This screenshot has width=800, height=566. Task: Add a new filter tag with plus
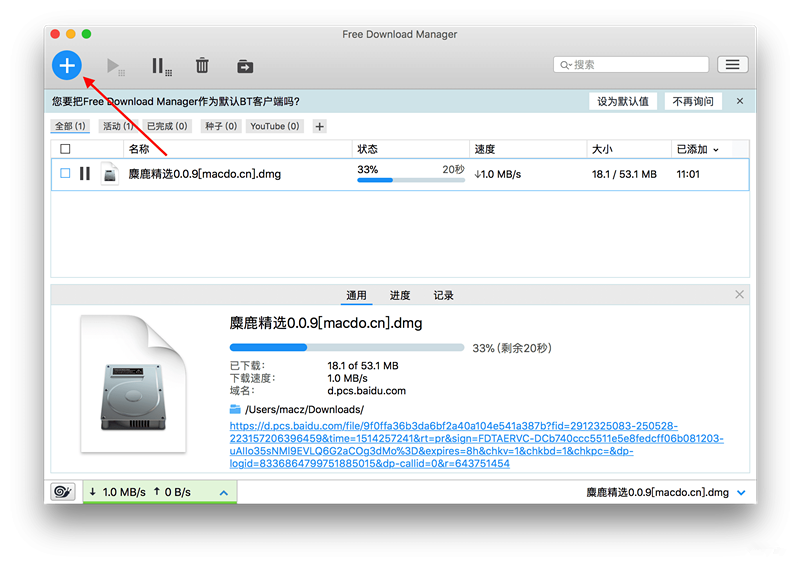319,126
